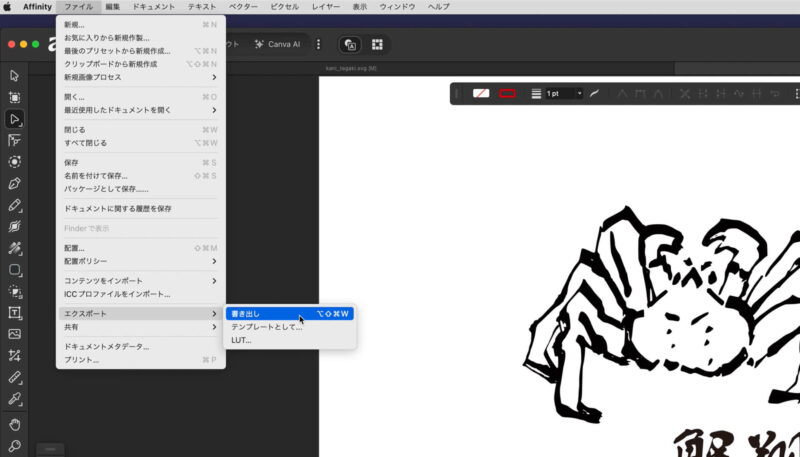Viewport: 800px width, 457px height.
Task: Select the Zoom magnifier tool
Action: tap(14, 446)
